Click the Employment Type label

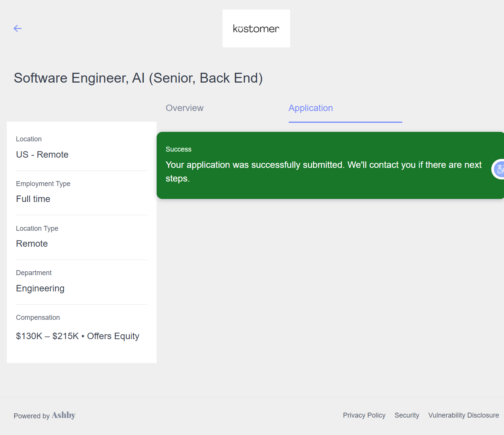pyautogui.click(x=43, y=184)
